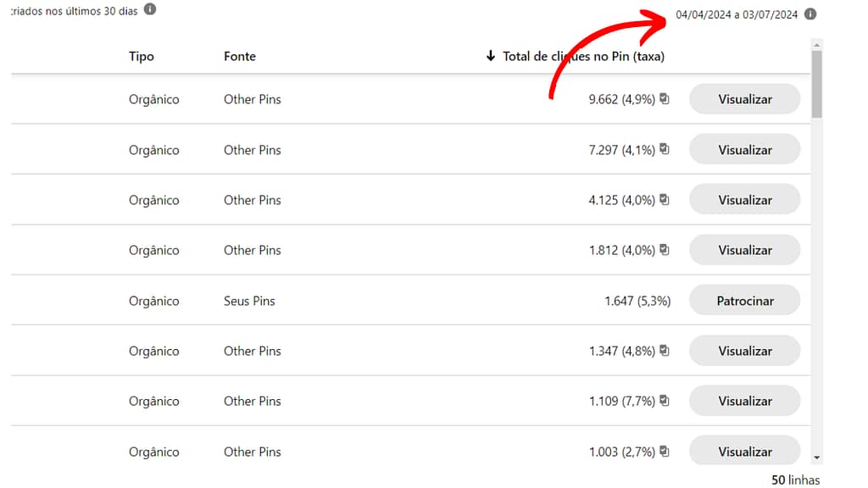Click the copy icon next to 1.003 clicks
Image resolution: width=868 pixels, height=488 pixels.
665,451
